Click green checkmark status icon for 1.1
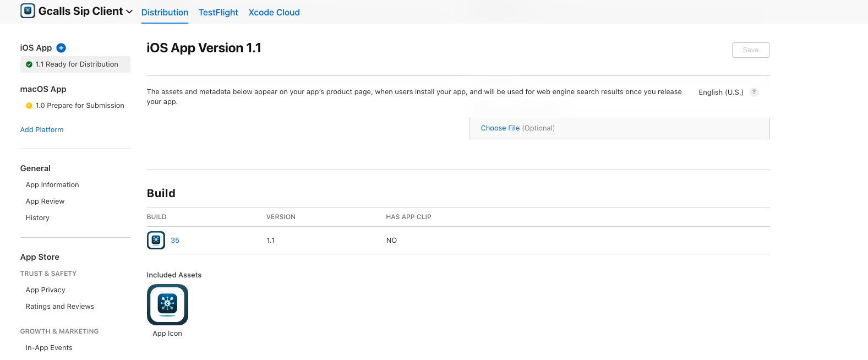Viewport: 868px width, 360px height. coord(29,64)
